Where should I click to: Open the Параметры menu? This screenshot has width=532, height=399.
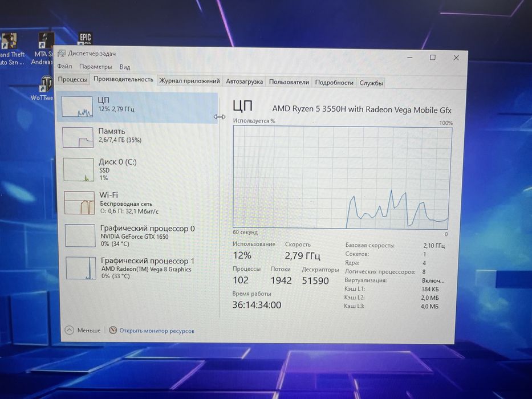[96, 67]
